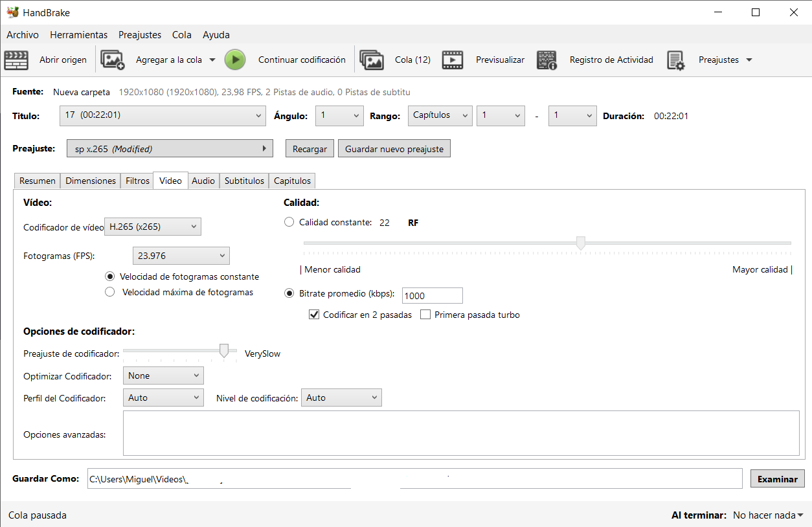The image size is (812, 527).
Task: Click the Abrir origen label
Action: coord(63,60)
